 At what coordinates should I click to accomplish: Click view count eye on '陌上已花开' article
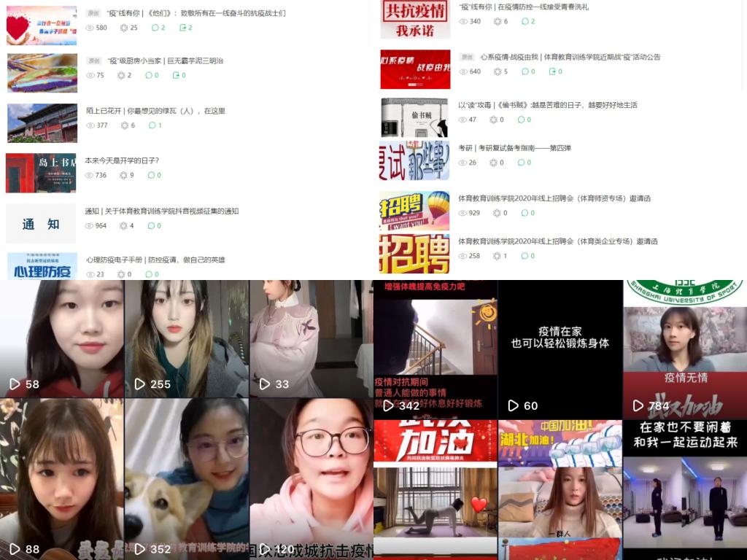tap(90, 125)
